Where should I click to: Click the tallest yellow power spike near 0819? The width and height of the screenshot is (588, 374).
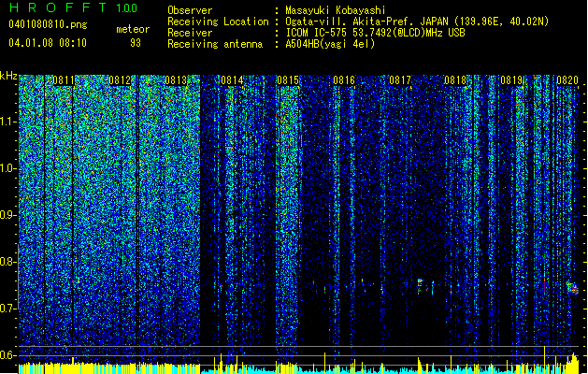544,360
